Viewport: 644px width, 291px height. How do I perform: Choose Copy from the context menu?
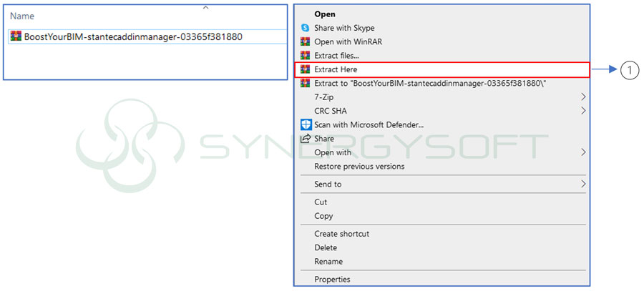323,215
